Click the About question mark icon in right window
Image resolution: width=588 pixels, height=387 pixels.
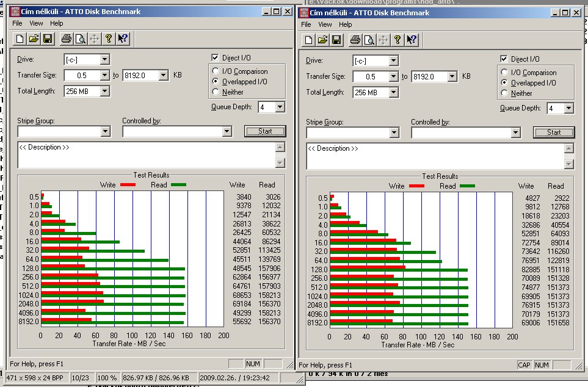tap(397, 40)
